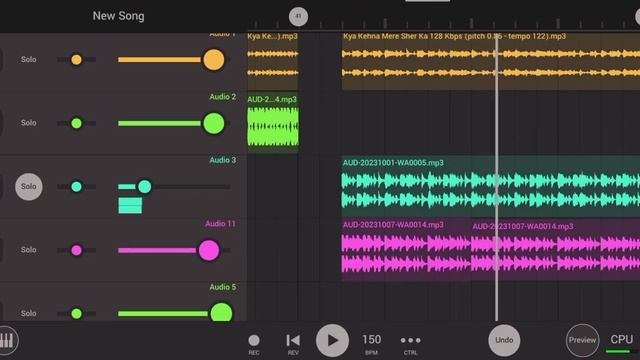Select the second AUD-20231007-WA0014.mp3 pink clip
Screen dimensions: 640x360
pyautogui.click(x=556, y=250)
